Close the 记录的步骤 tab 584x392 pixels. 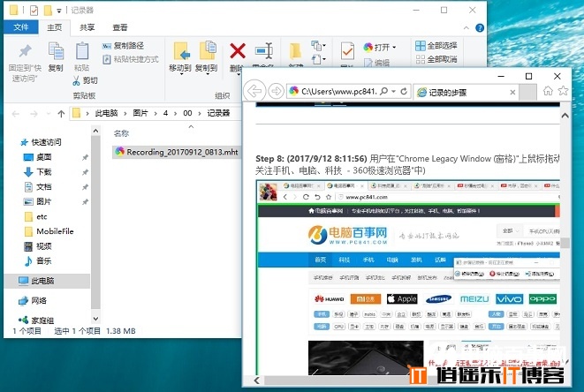pos(512,93)
